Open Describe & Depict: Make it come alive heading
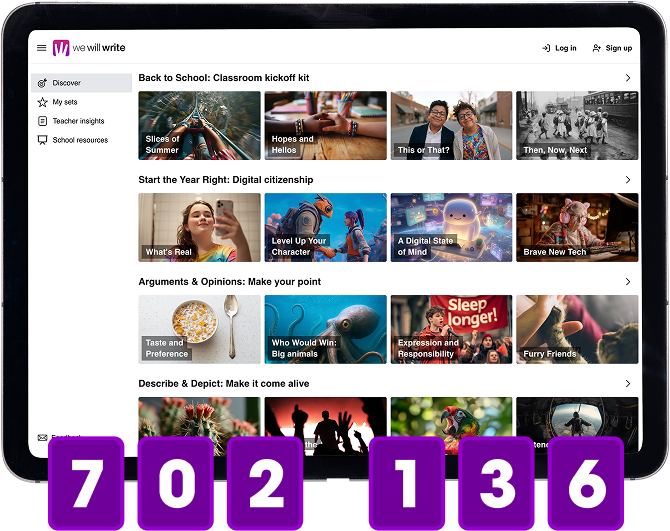 click(x=223, y=384)
